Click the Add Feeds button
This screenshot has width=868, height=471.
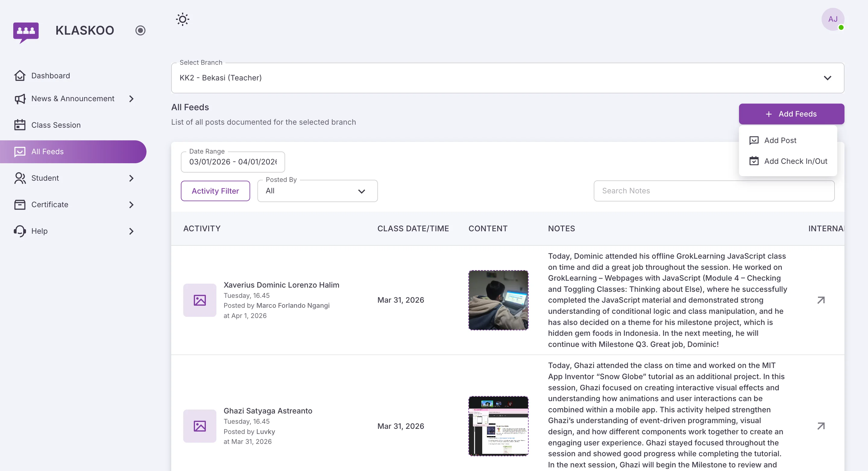[791, 114]
